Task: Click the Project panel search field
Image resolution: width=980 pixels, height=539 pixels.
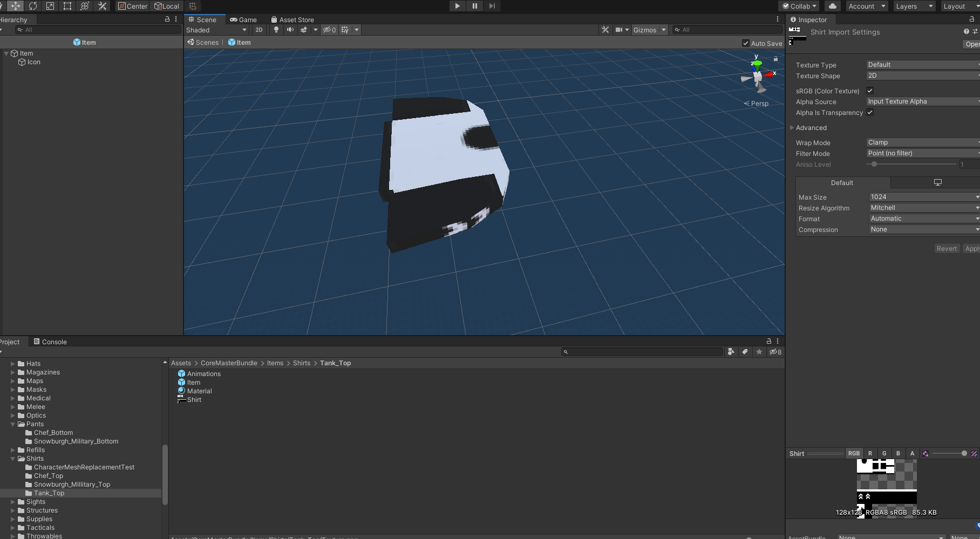Action: (x=642, y=352)
